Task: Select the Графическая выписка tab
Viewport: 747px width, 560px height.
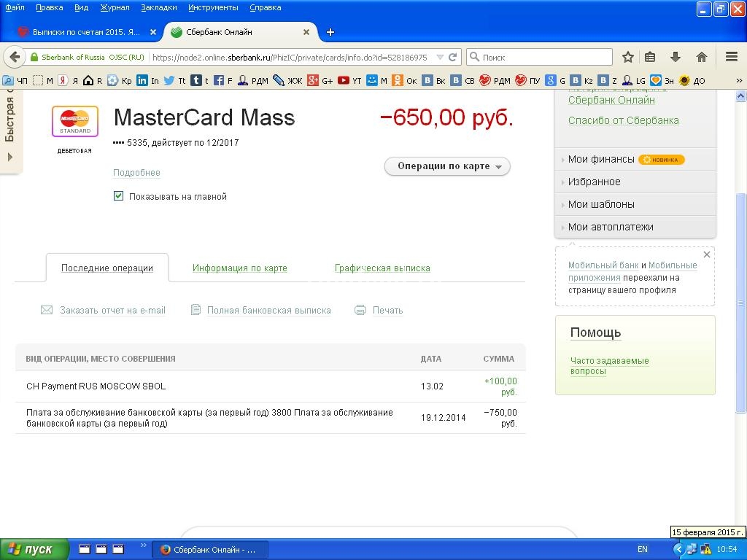Action: click(382, 268)
